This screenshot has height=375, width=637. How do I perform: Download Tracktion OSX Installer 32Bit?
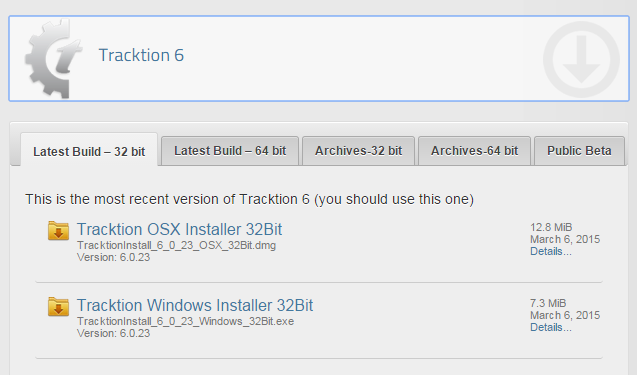179,229
